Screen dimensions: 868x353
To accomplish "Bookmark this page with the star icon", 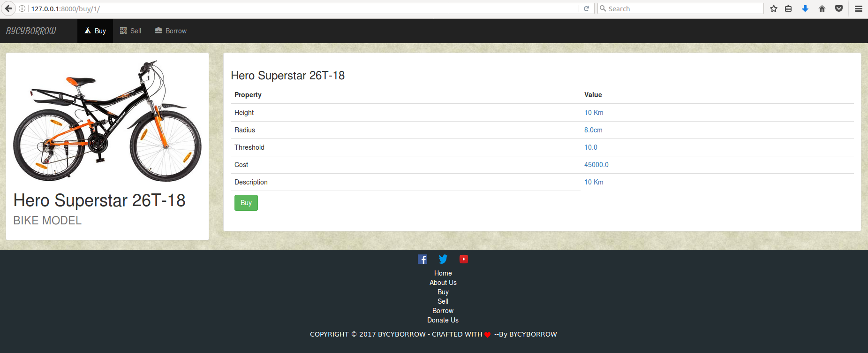I will click(774, 8).
